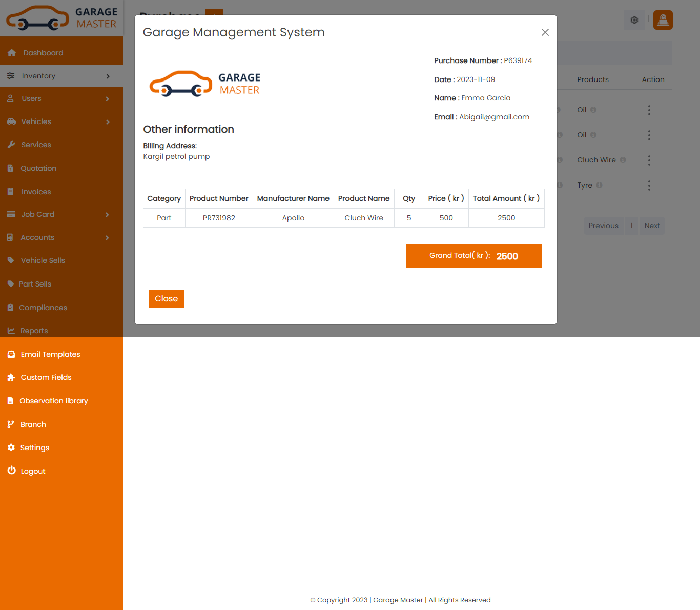
Task: Click the Branch menu label
Action: click(x=33, y=424)
